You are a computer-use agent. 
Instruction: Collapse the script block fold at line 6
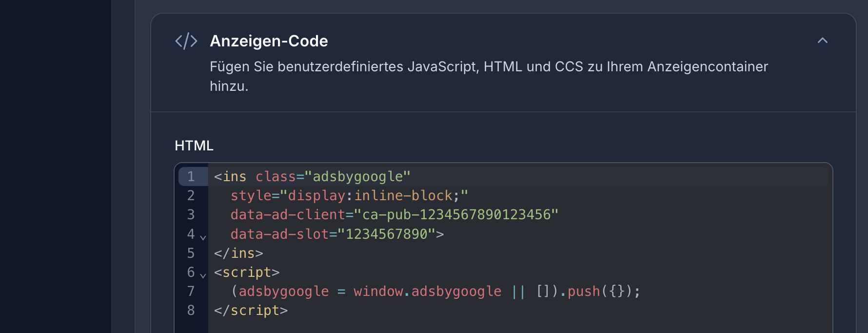202,275
